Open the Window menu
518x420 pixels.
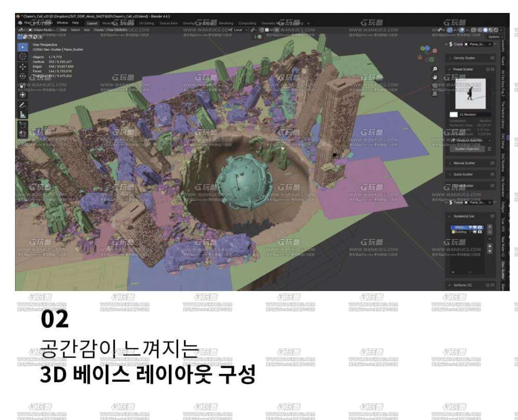pos(62,23)
